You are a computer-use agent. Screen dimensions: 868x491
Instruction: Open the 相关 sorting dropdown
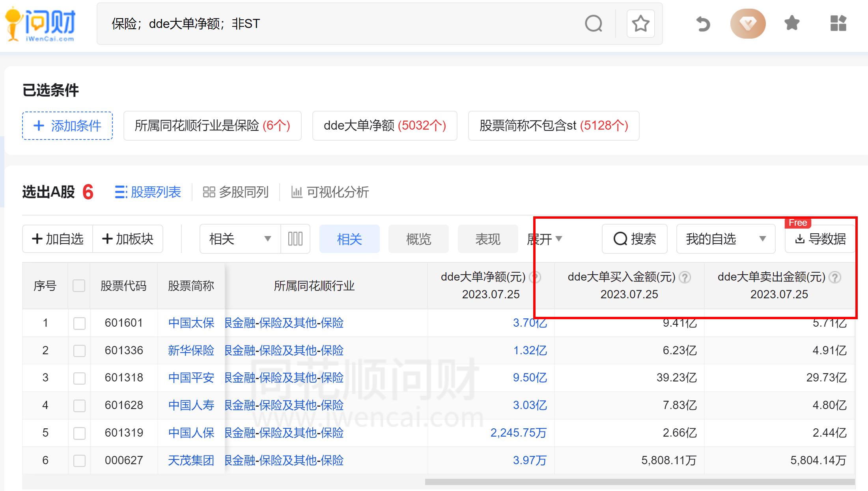click(x=238, y=239)
